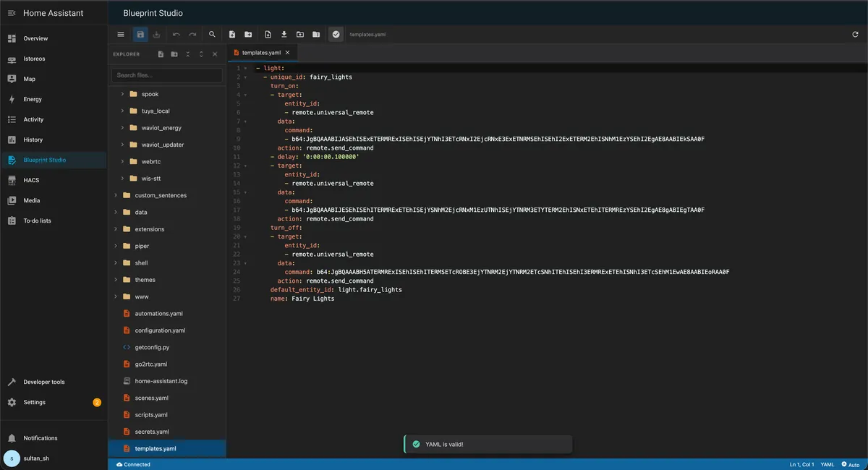Select Blueprint Studio in the sidebar
This screenshot has height=470, width=868.
(54, 160)
